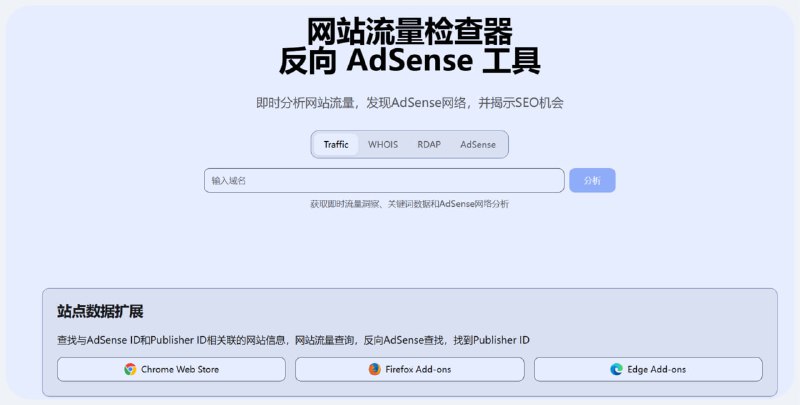Switch to the AdSense tab

coord(478,144)
